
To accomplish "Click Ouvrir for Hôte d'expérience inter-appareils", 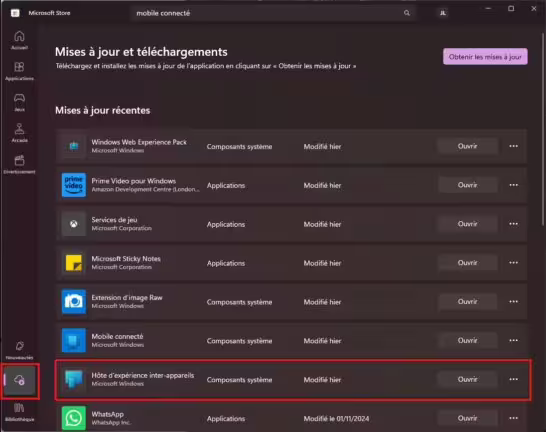I will tap(468, 379).
